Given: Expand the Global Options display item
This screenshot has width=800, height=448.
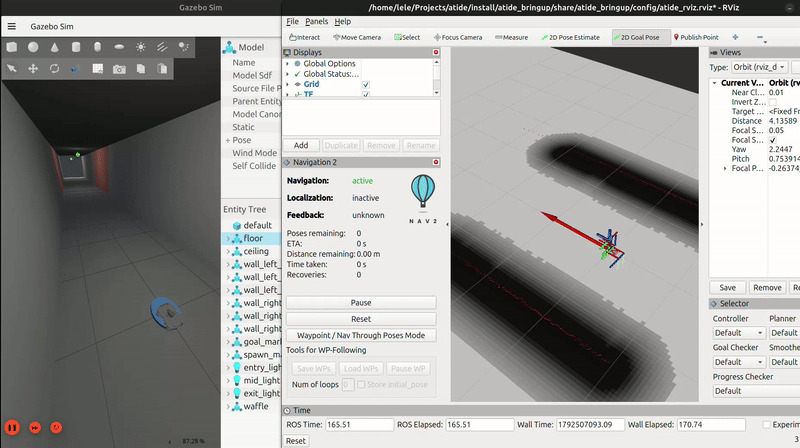Looking at the screenshot, I should 288,64.
